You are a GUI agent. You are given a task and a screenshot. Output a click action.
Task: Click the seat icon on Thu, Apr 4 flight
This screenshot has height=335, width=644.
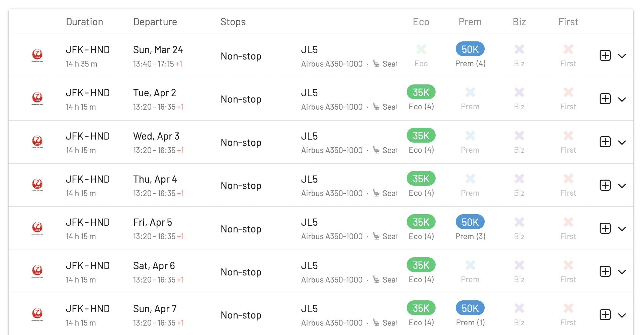(376, 193)
